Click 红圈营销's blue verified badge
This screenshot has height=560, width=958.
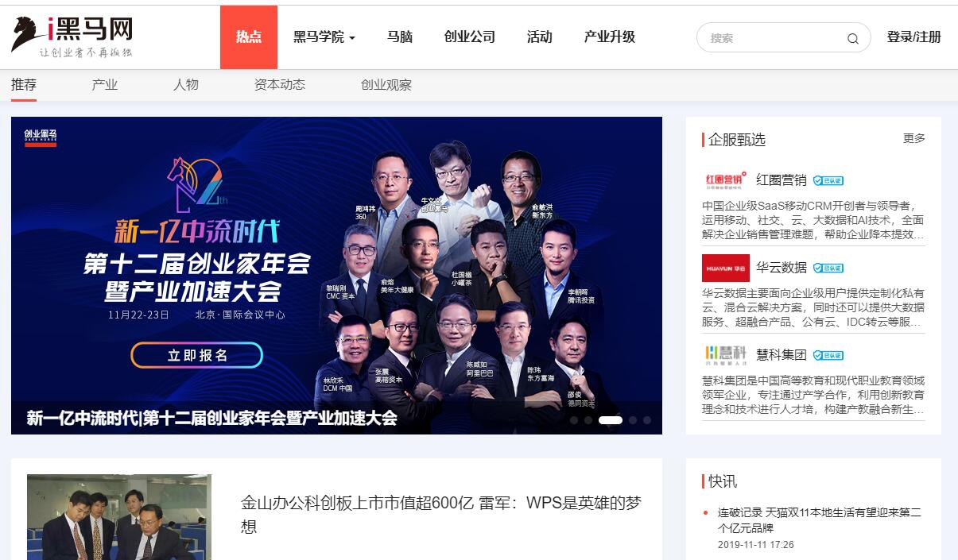[828, 180]
